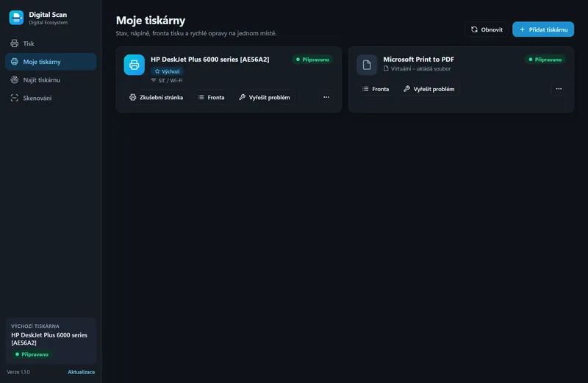Click the Aktualizace link at bottom
This screenshot has width=588, height=383.
pyautogui.click(x=82, y=372)
